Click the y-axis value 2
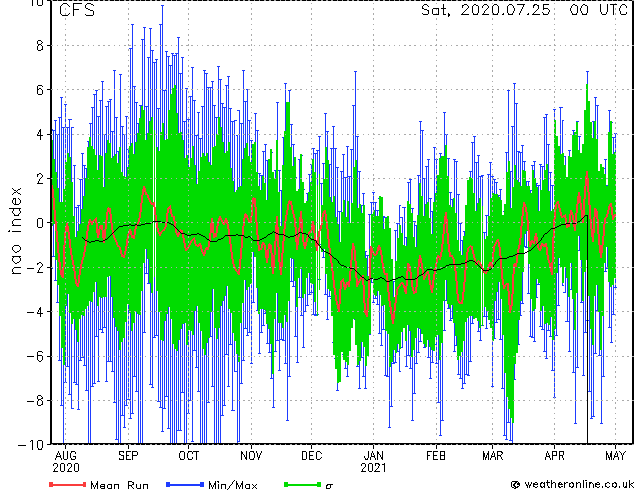 point(39,179)
